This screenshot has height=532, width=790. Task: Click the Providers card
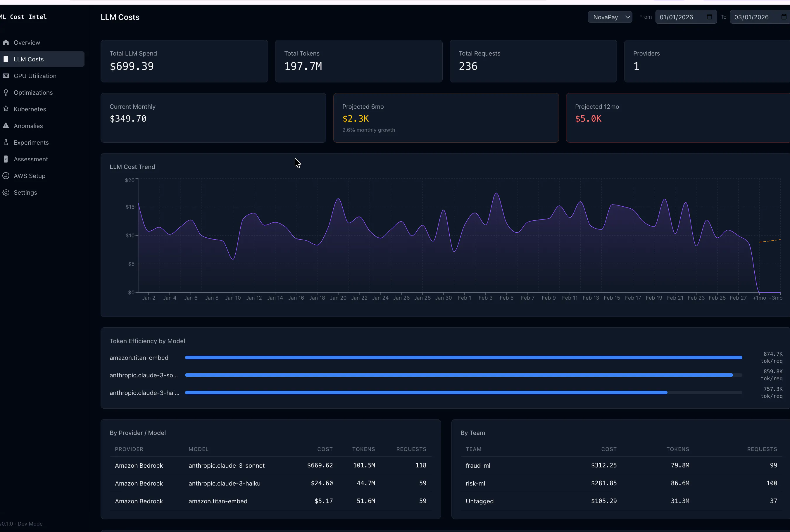tap(707, 61)
